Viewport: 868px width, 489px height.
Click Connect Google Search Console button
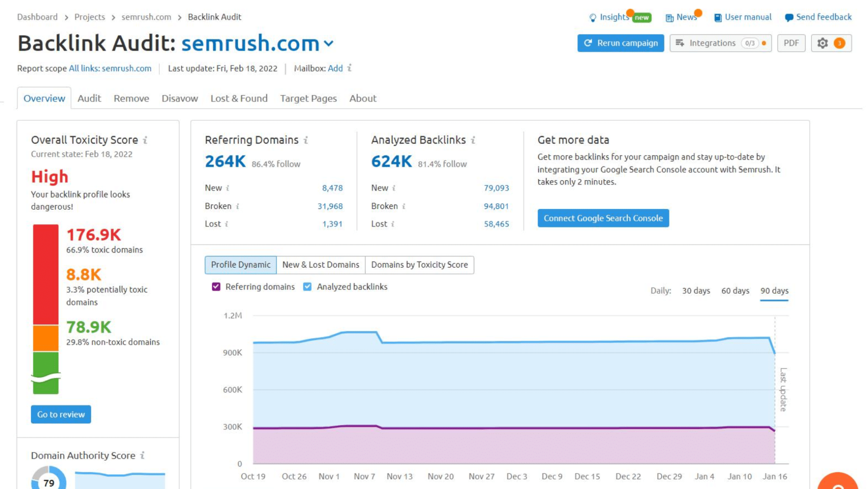(x=603, y=218)
